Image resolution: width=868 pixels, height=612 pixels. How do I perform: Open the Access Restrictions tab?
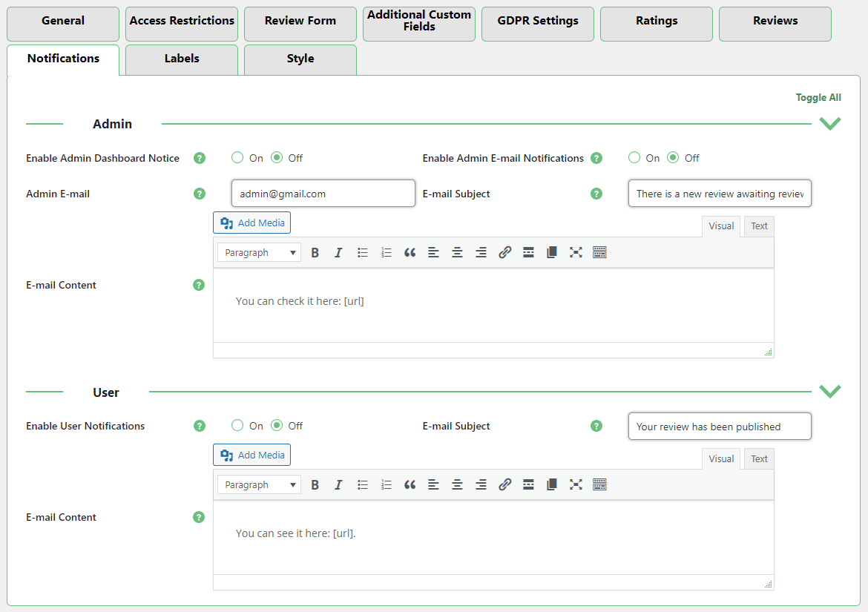click(x=182, y=24)
